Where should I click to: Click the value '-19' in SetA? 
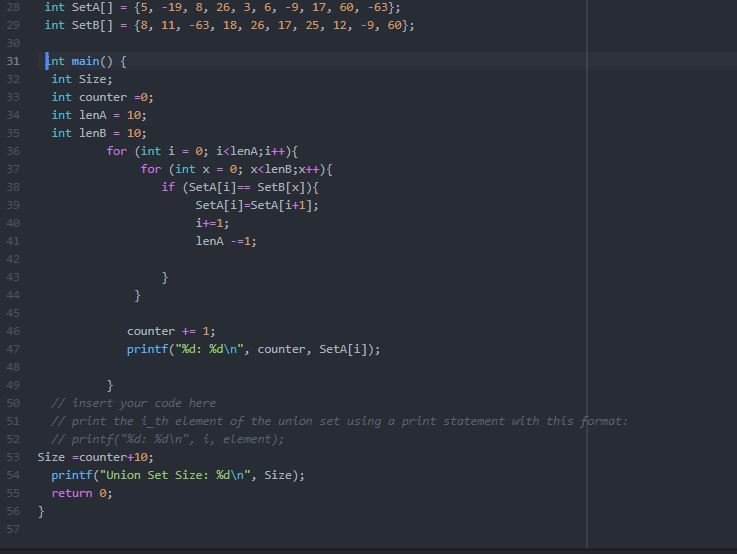[172, 8]
